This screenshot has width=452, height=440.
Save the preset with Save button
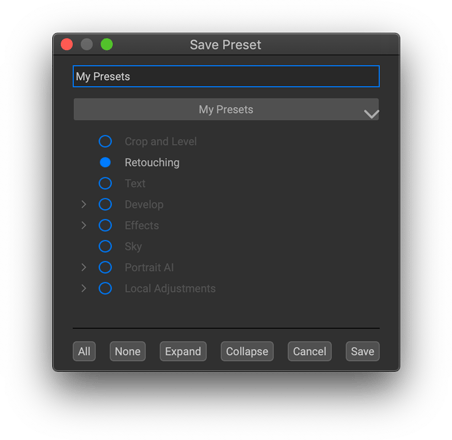click(363, 351)
